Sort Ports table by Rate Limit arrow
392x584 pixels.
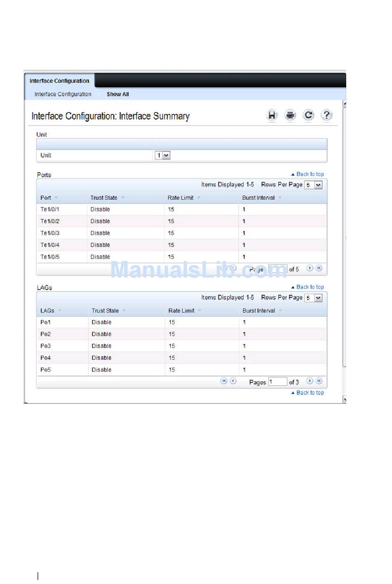click(199, 197)
